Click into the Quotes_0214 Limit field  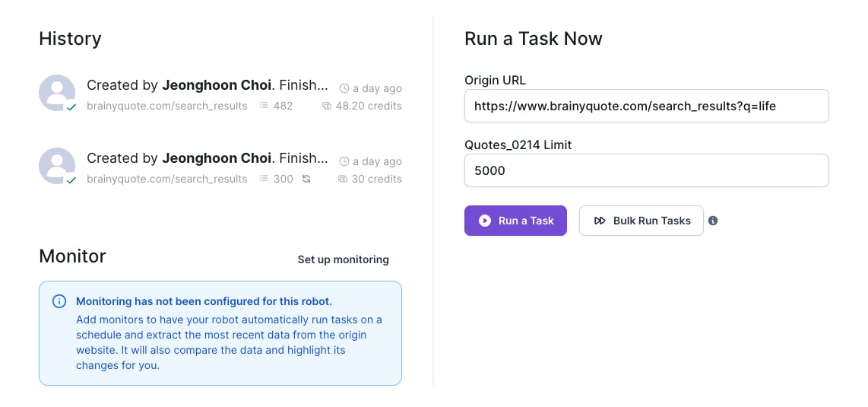[646, 171]
